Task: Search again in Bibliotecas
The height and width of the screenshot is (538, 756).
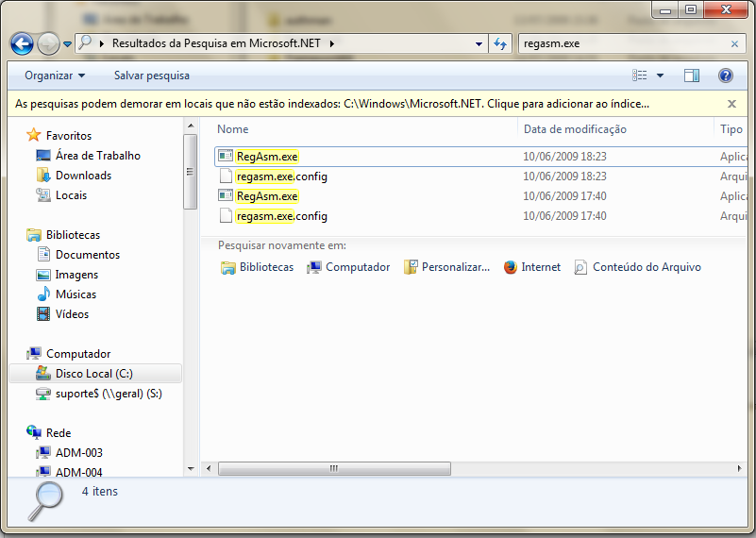Action: point(257,267)
